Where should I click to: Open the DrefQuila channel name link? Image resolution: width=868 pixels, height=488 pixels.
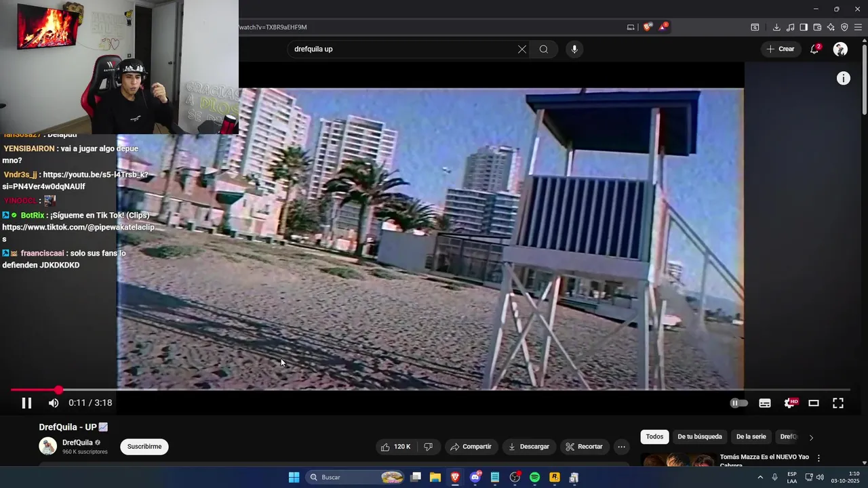click(x=77, y=443)
